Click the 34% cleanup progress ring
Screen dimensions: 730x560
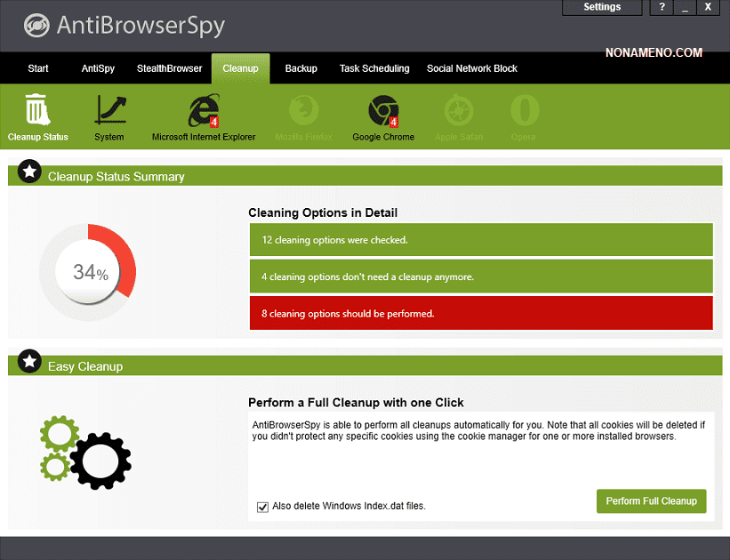[87, 272]
